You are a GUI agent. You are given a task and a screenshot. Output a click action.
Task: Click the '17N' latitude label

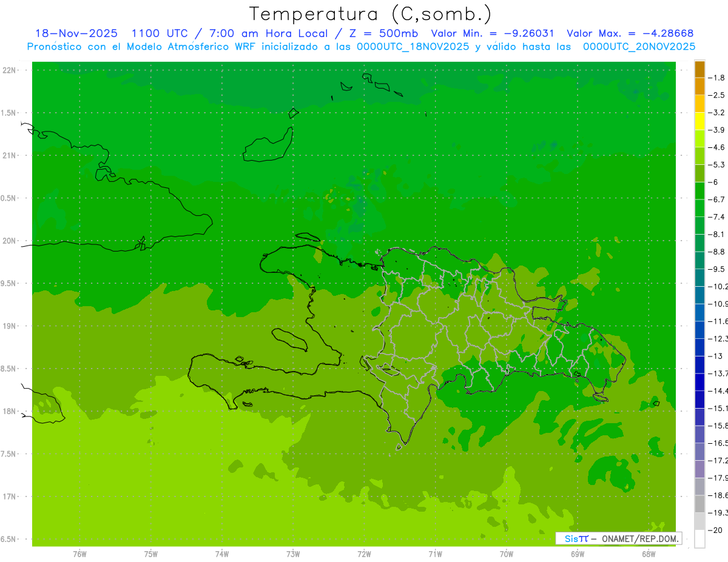pyautogui.click(x=9, y=497)
